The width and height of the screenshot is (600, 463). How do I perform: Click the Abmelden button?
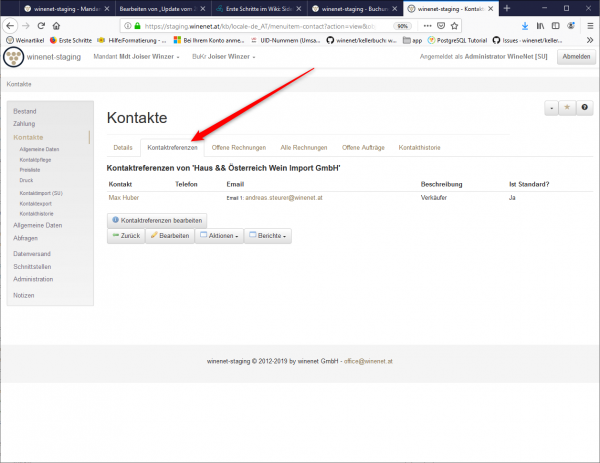click(x=575, y=57)
